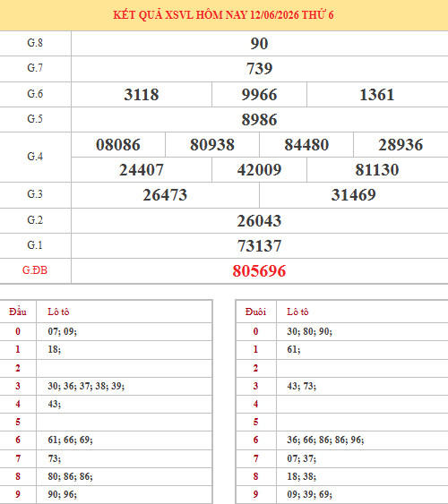Select the G.1 prize label
The height and width of the screenshot is (504, 448).
point(35,245)
